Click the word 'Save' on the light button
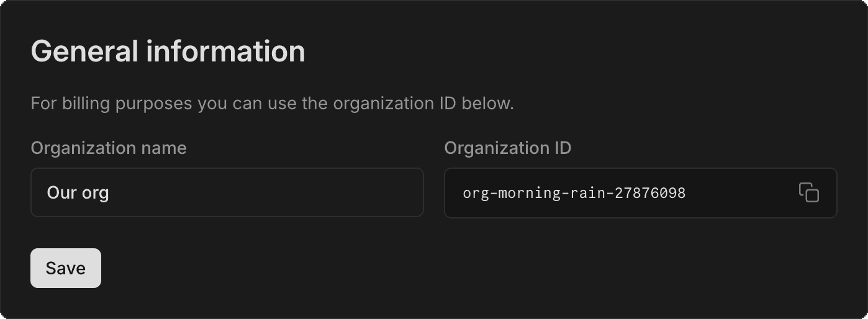This screenshot has width=868, height=319. pyautogui.click(x=65, y=268)
